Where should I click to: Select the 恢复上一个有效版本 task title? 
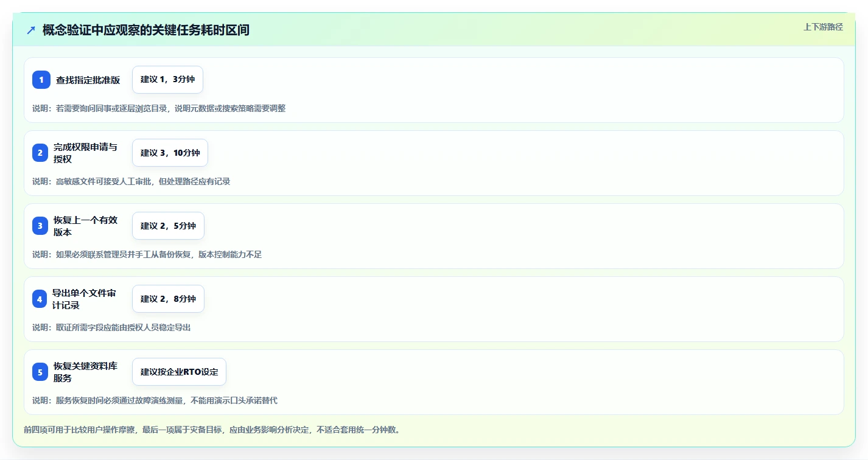pos(85,226)
